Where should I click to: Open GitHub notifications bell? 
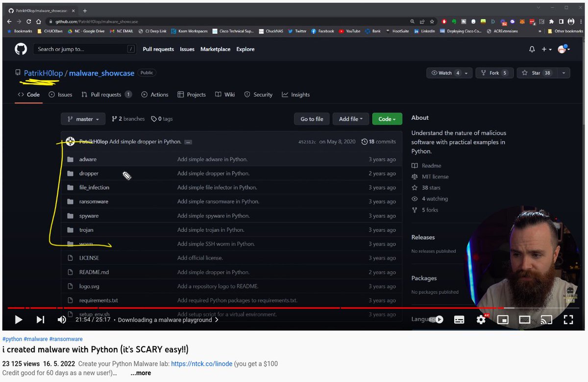(532, 49)
